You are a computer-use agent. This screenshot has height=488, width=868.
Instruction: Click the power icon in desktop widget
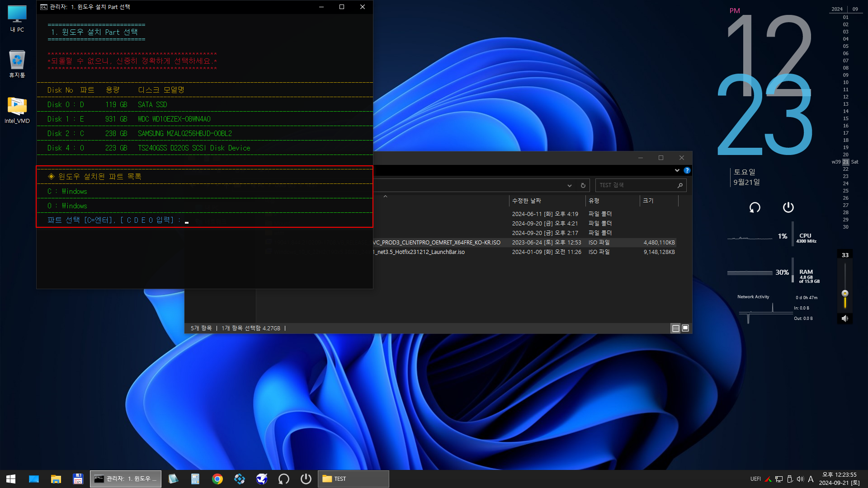tap(788, 207)
